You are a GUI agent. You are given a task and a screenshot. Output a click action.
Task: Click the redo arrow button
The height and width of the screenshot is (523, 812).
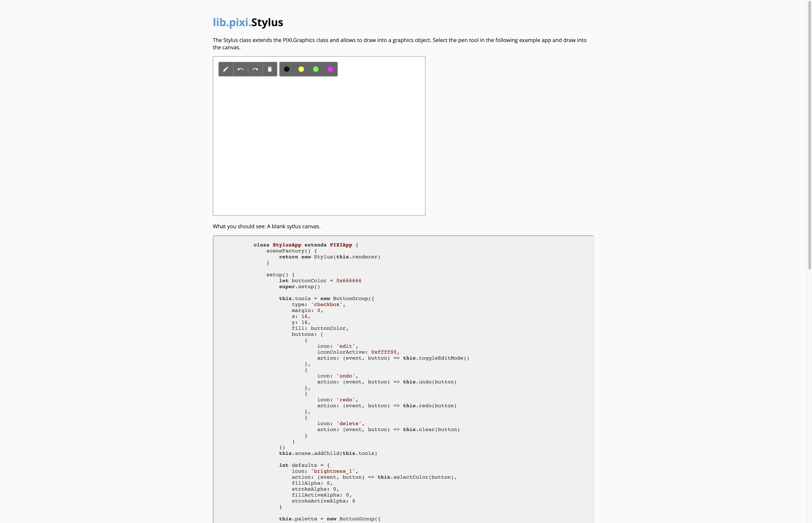pyautogui.click(x=255, y=69)
